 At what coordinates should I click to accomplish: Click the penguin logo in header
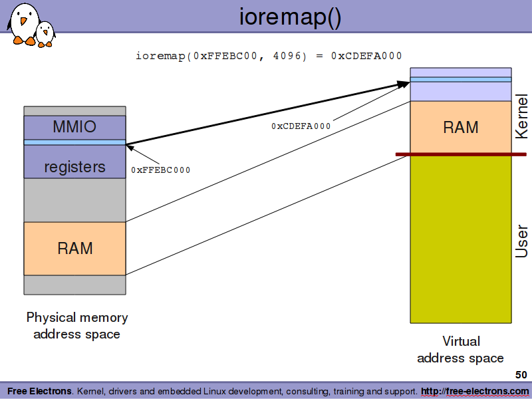[x=31, y=25]
